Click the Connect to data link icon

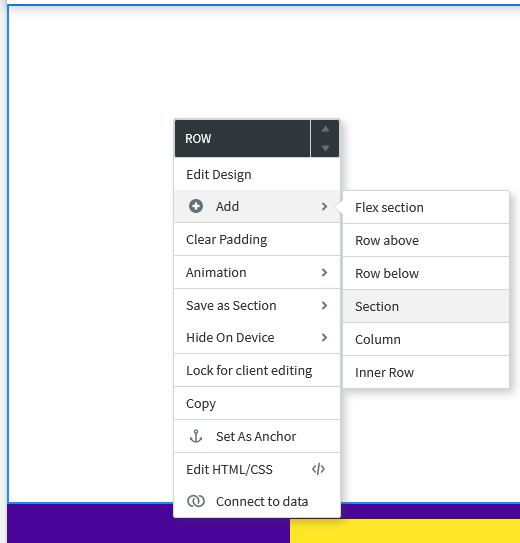pyautogui.click(x=196, y=501)
